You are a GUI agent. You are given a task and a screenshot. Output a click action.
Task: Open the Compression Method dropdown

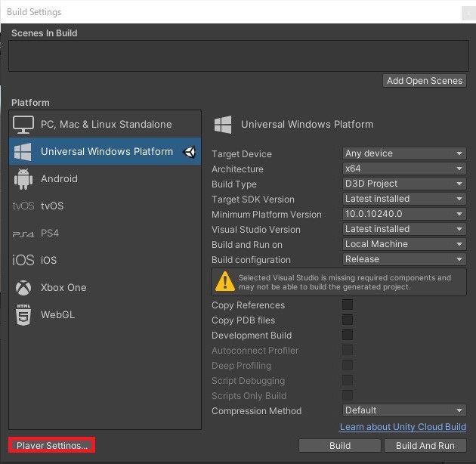point(404,410)
